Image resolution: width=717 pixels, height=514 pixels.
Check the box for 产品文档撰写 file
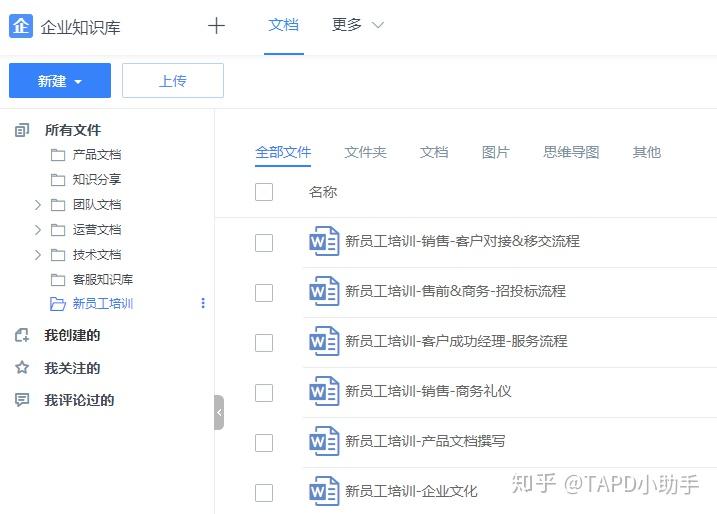click(x=264, y=443)
